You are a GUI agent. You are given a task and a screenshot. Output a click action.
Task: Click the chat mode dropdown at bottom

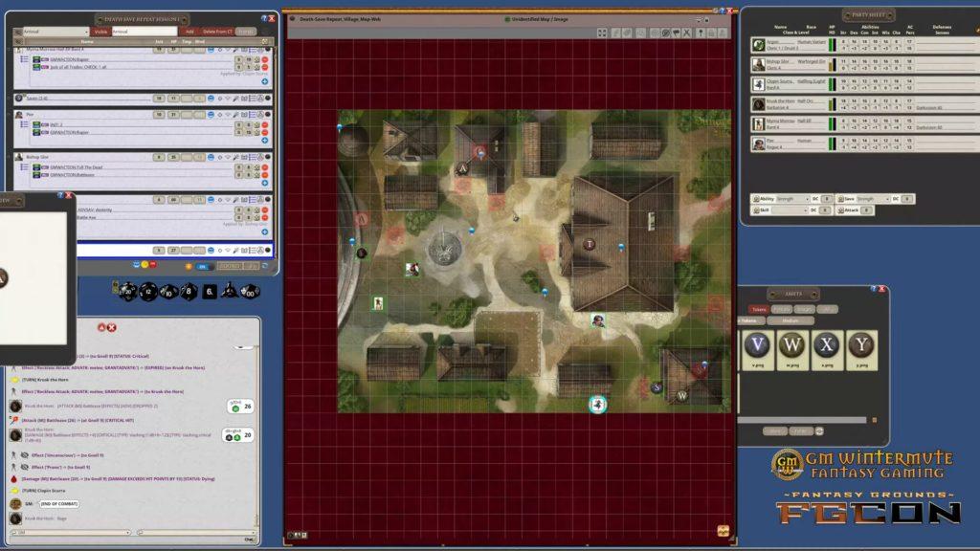click(x=71, y=533)
